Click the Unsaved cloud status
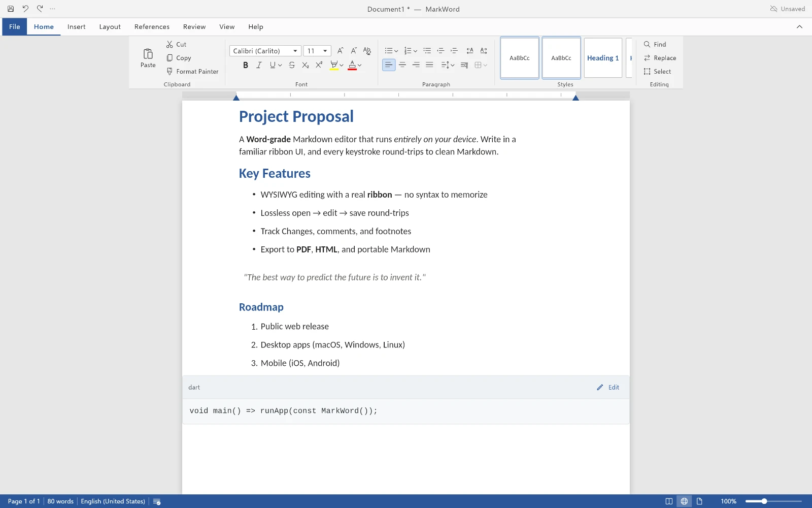 788,9
